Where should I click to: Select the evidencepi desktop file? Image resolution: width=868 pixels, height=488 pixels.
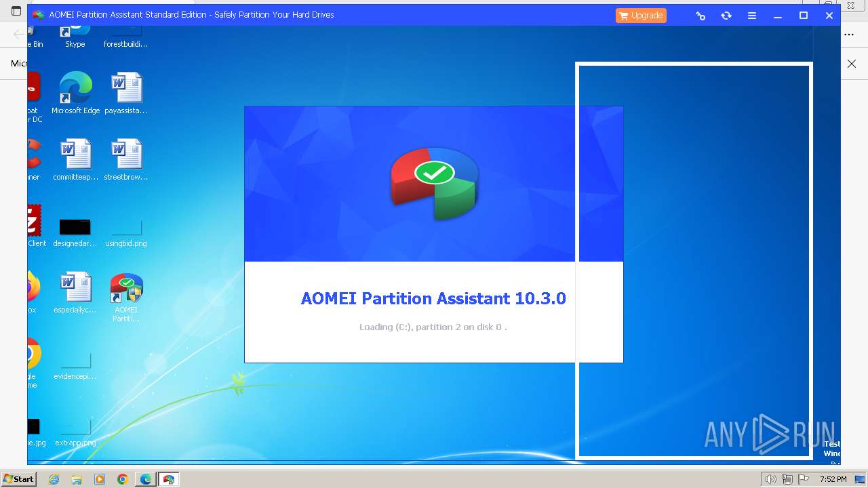[75, 365]
